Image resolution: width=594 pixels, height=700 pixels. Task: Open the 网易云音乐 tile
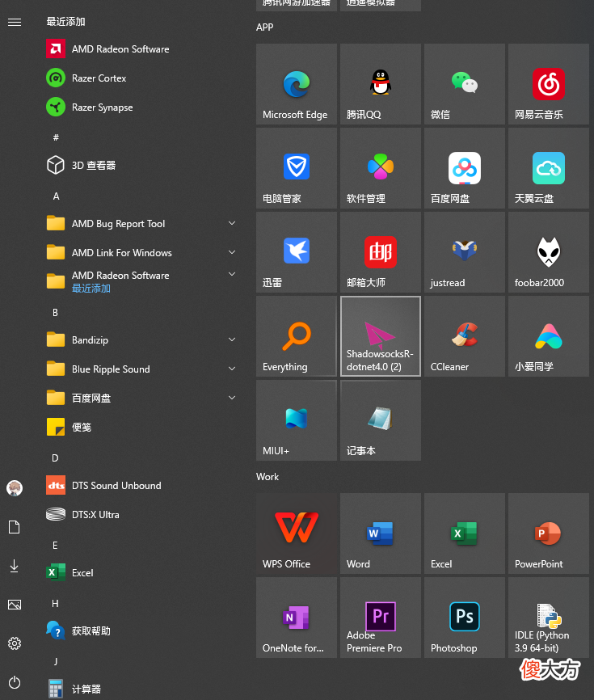click(549, 84)
